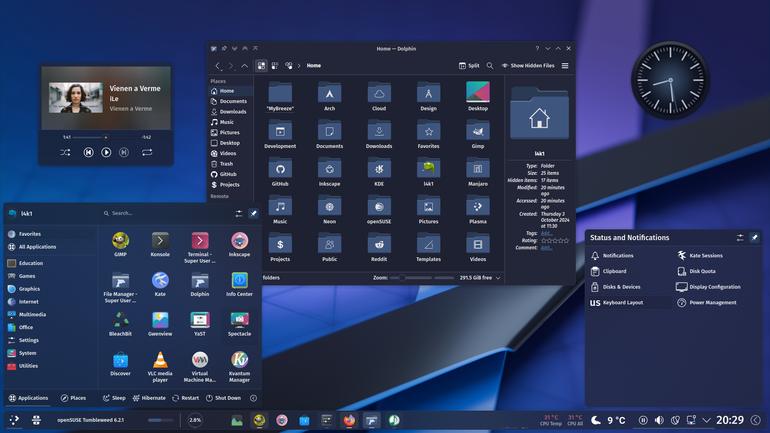Expand hidden system tray icons arrow
770x433 pixels.
tap(706, 420)
